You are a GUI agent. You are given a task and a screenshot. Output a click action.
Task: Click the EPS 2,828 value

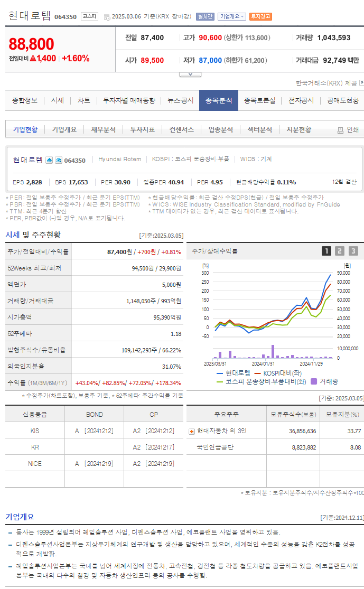point(34,182)
